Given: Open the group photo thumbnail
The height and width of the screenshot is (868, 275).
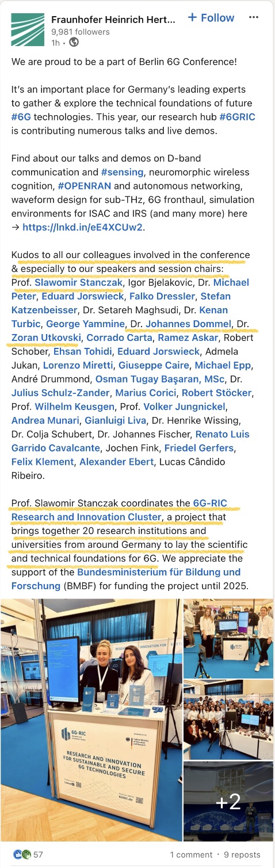Looking at the screenshot, I should 228,720.
